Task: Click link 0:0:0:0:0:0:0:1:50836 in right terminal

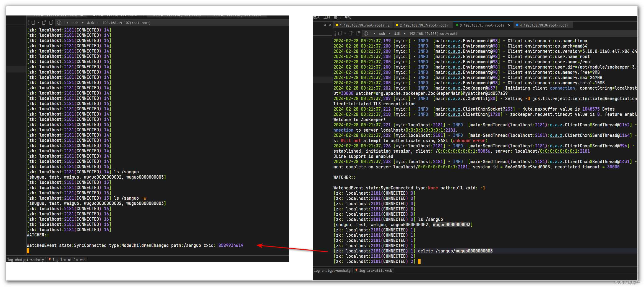Action: pyautogui.click(x=464, y=151)
